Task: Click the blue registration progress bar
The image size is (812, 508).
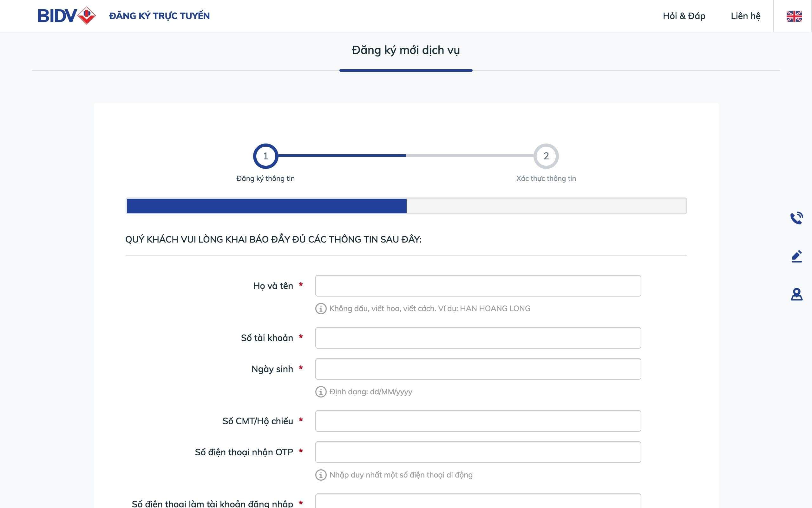Action: click(x=266, y=206)
